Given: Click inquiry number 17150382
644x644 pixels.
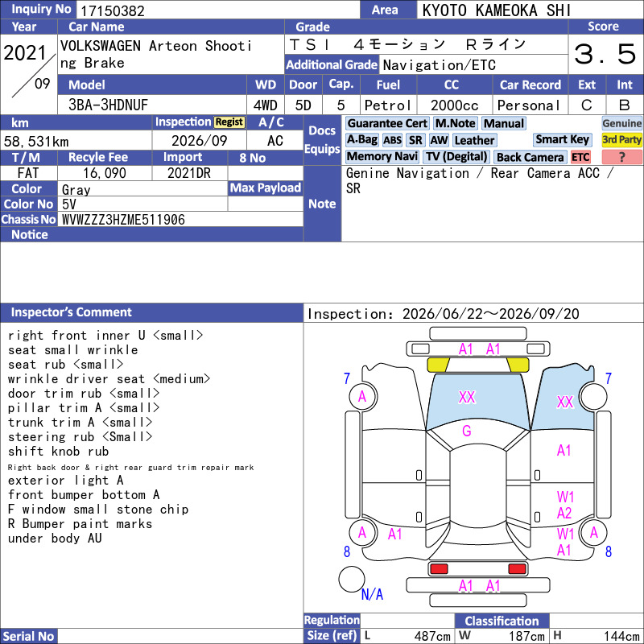Looking at the screenshot, I should point(113,11).
